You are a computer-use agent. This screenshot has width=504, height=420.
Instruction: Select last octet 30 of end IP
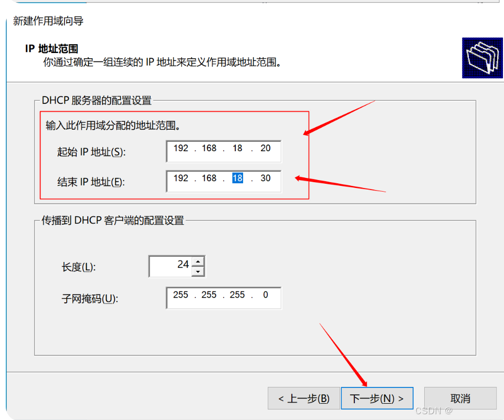266,178
